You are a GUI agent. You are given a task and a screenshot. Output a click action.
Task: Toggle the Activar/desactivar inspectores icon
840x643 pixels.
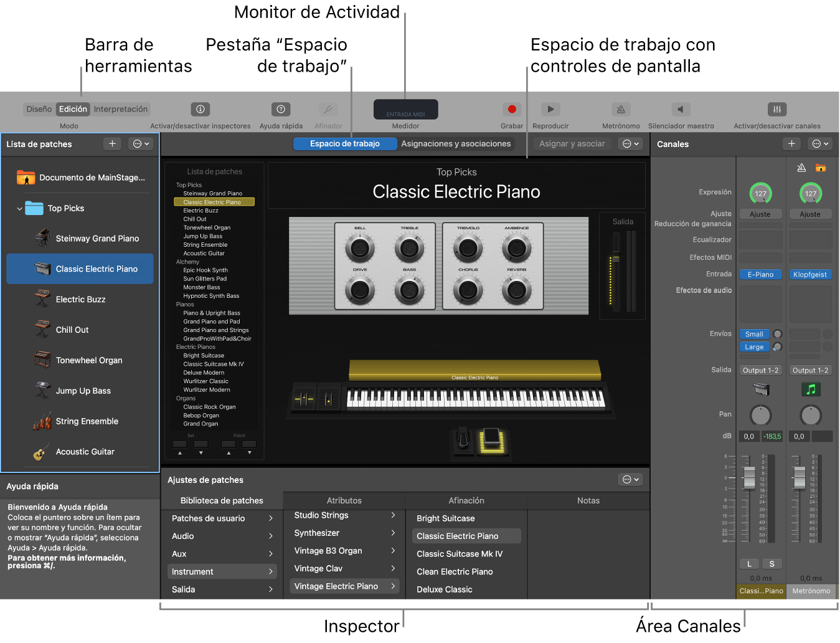(x=200, y=109)
